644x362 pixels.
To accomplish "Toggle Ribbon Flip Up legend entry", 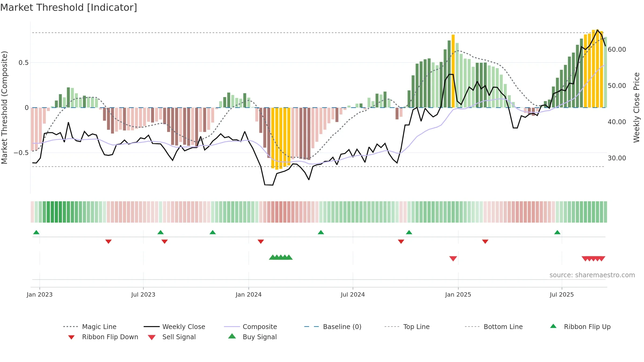I will (x=580, y=327).
